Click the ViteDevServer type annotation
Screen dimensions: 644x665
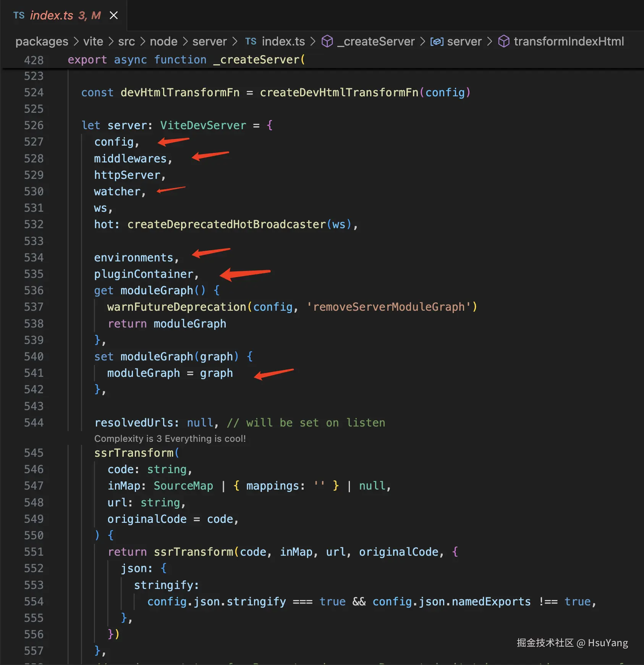click(x=203, y=125)
